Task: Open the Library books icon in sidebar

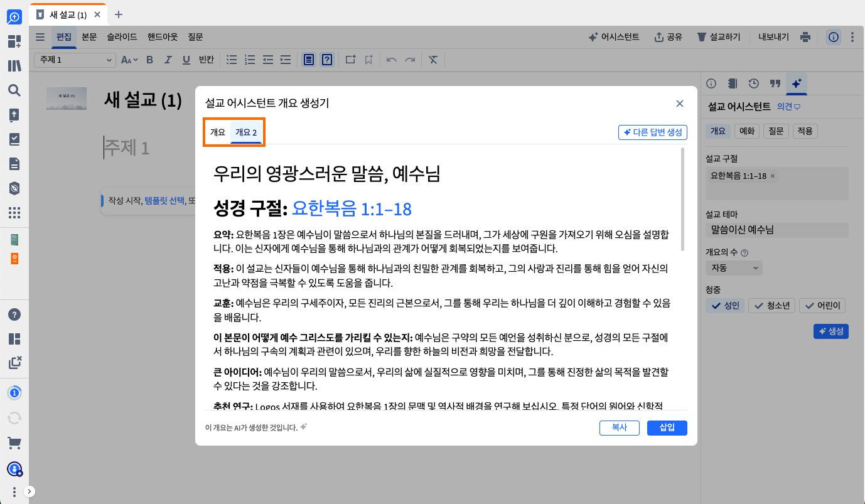Action: coord(14,66)
